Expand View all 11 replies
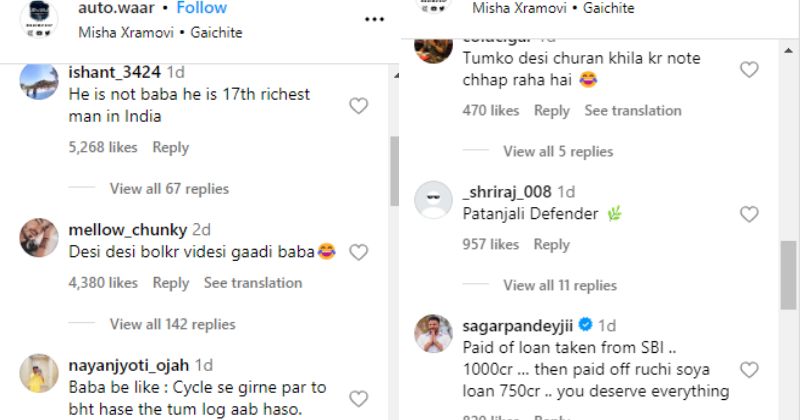This screenshot has height=420, width=800. point(560,285)
